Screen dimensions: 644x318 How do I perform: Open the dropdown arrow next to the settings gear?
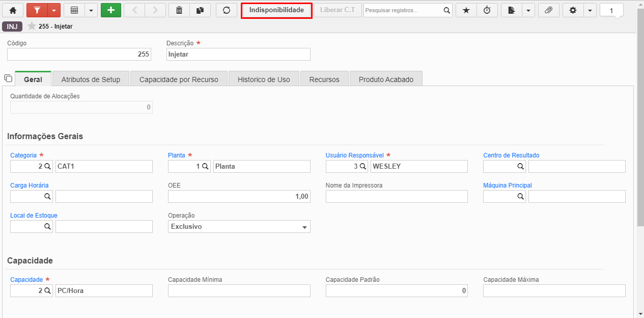coord(590,10)
